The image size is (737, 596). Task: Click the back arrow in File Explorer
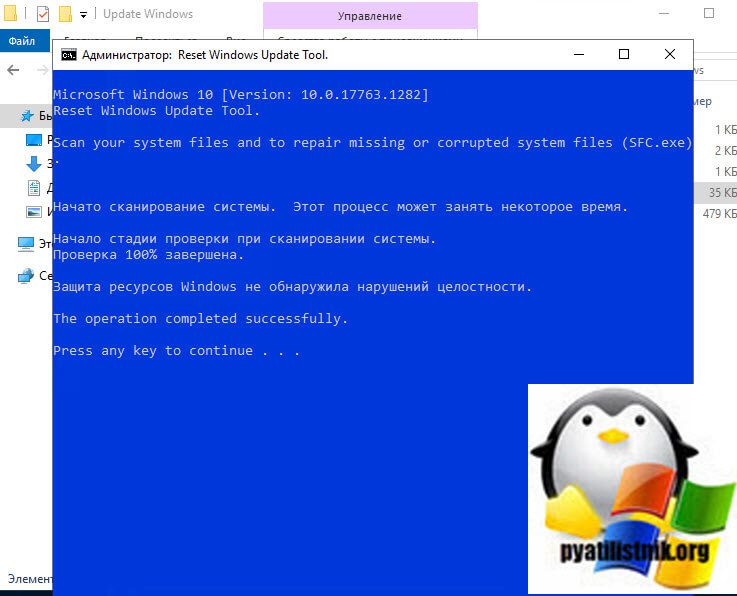pos(13,70)
